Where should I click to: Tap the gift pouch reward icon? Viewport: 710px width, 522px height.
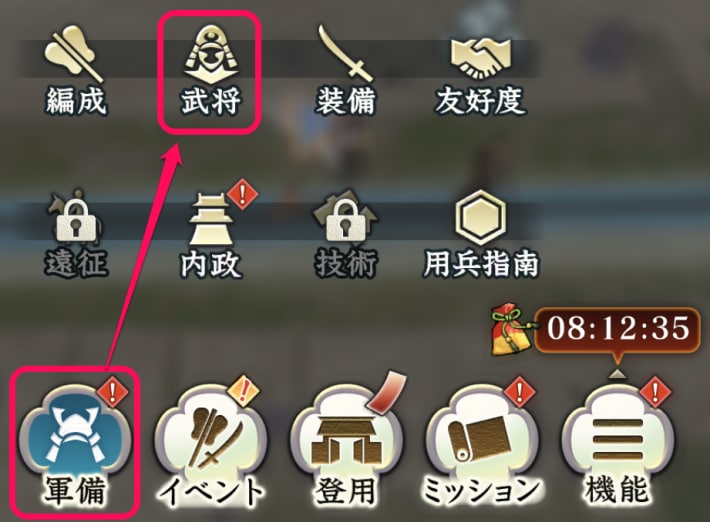click(x=512, y=330)
